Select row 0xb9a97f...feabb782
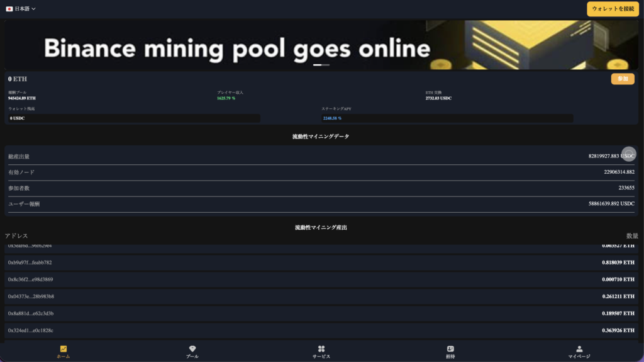Viewport: 644px width, 362px height. point(321,263)
